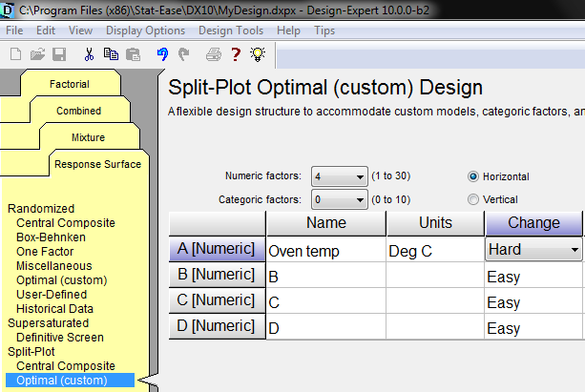Save the design using floppy disk icon
This screenshot has height=392, width=585.
tap(59, 54)
